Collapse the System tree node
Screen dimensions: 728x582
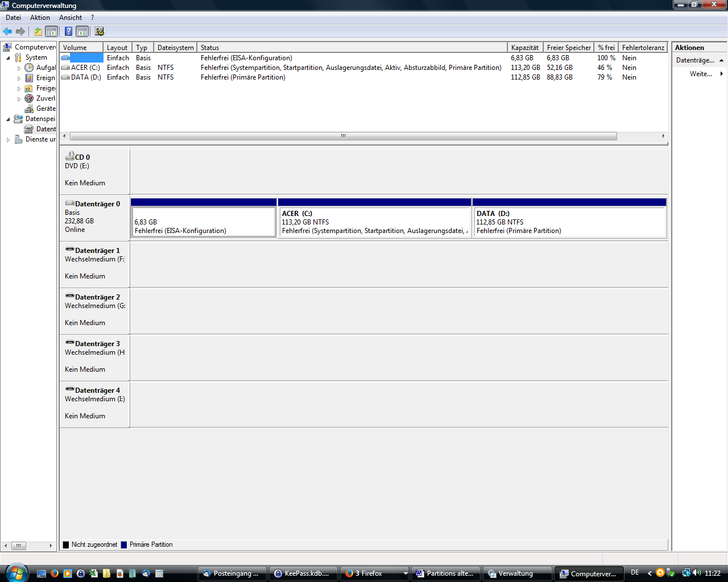point(8,57)
